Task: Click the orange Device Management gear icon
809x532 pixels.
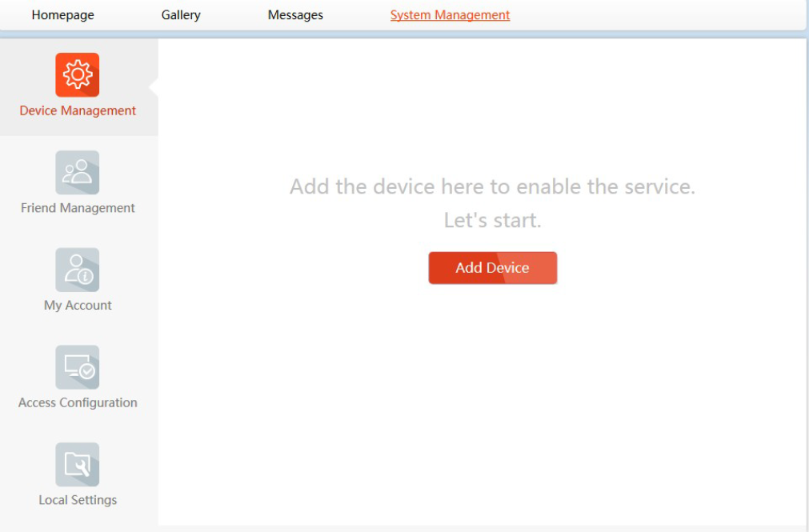Action: click(x=78, y=74)
